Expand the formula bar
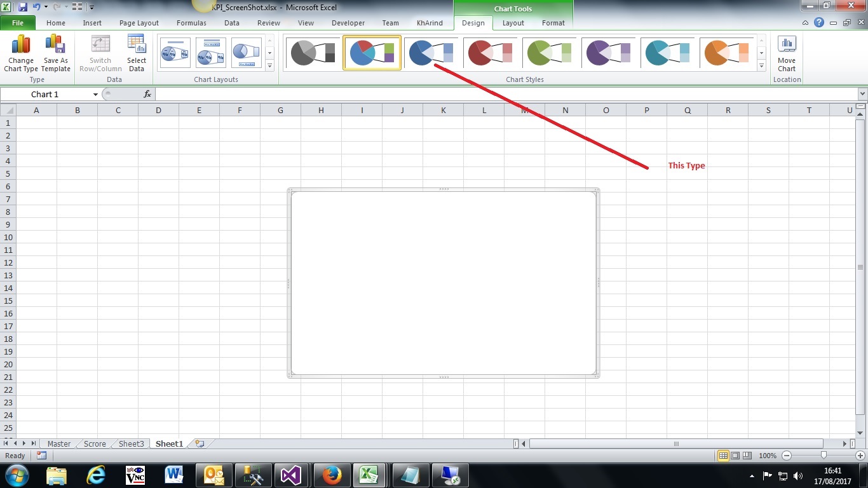 [x=862, y=94]
